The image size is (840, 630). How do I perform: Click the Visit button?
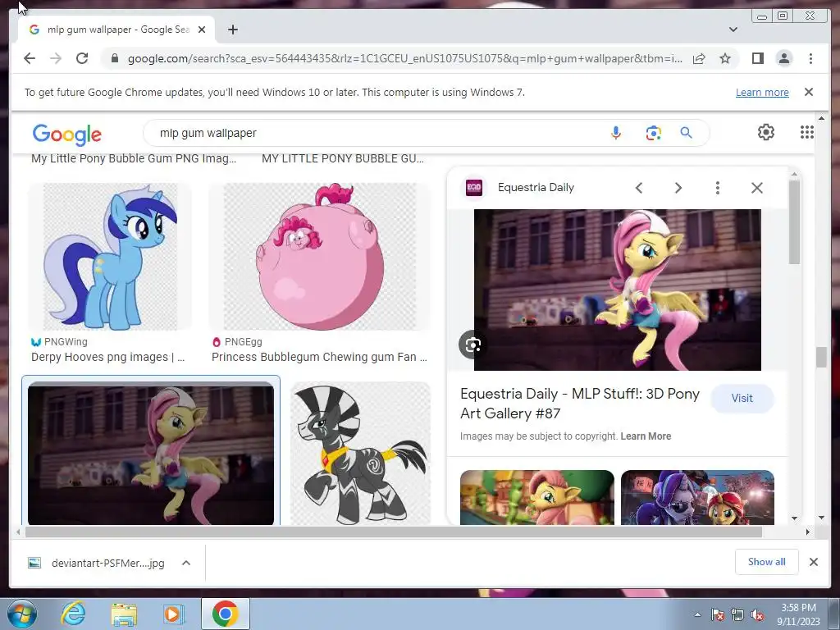tap(742, 398)
